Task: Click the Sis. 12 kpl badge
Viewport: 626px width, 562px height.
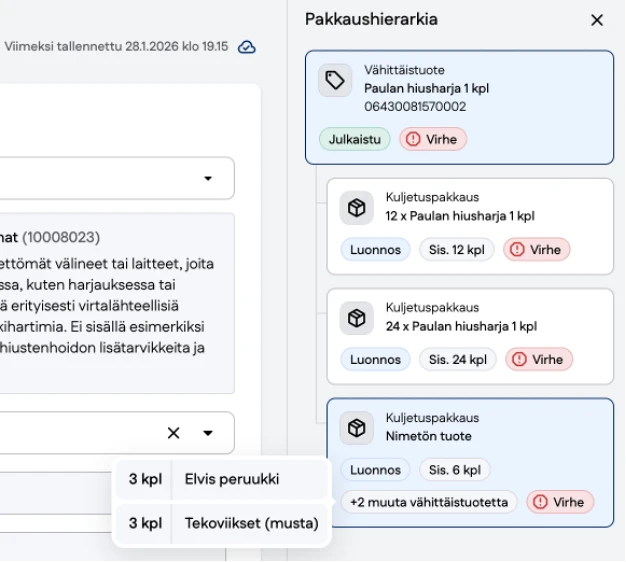Action: coord(457,249)
